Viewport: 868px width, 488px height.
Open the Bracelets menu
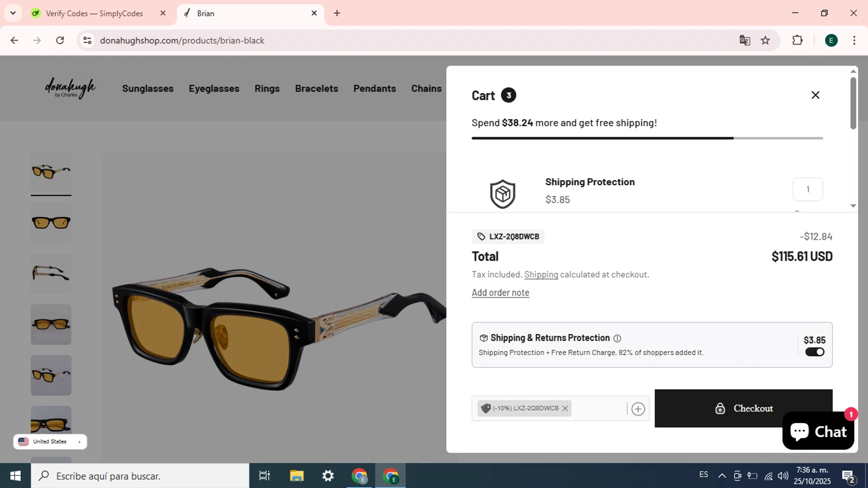click(x=317, y=89)
